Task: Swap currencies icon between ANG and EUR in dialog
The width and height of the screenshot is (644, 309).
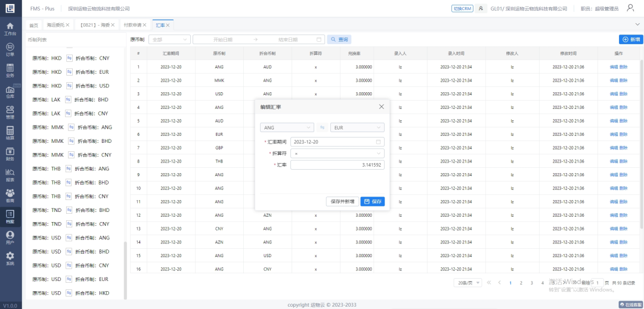Action: point(322,127)
